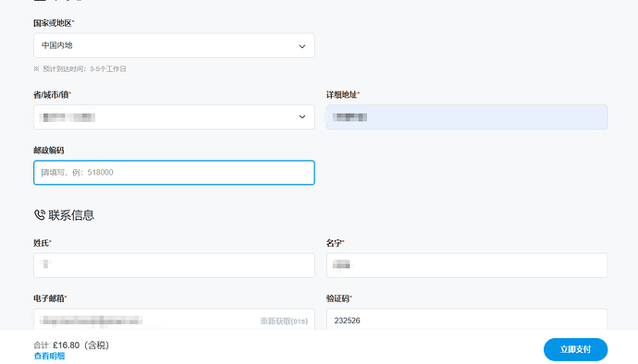Click the 立即支付 pay now button
This screenshot has height=364, width=638.
click(575, 349)
